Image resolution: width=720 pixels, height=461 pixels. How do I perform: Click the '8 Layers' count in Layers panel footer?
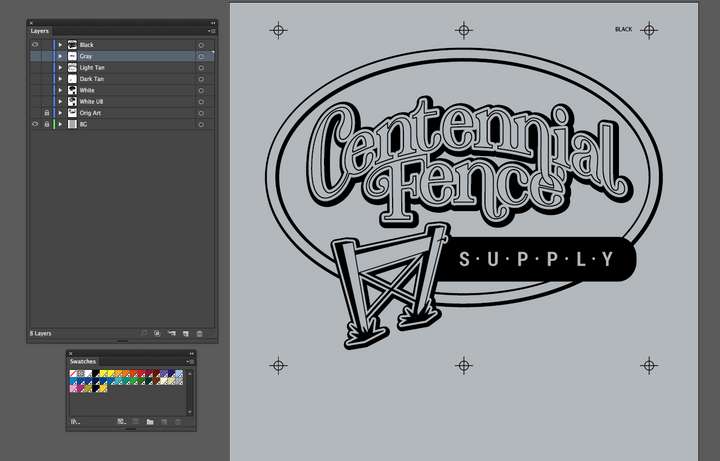tap(40, 333)
